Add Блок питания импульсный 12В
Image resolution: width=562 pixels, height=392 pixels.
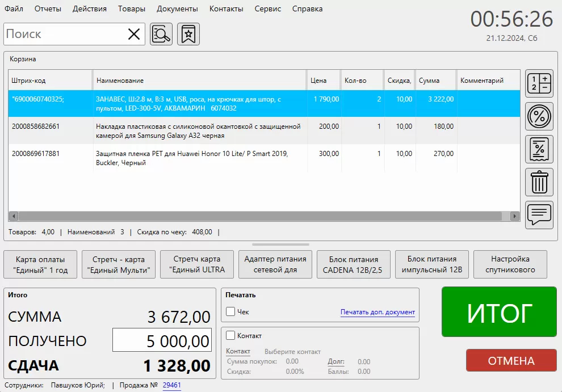[x=432, y=264]
